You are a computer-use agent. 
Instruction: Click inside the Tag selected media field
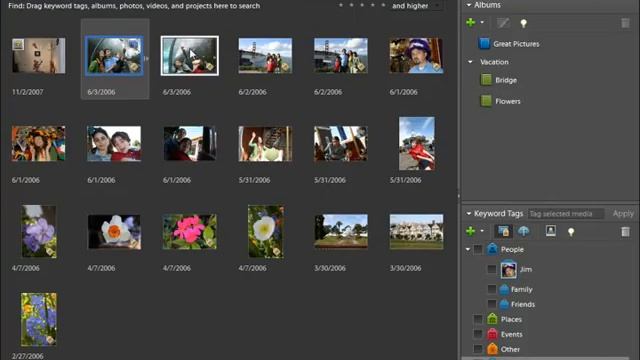tap(566, 213)
